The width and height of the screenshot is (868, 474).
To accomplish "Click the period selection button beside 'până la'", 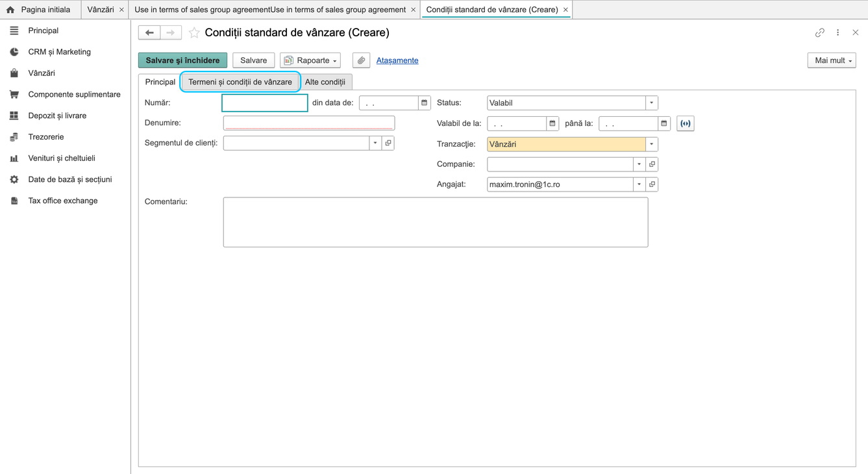I will coord(686,123).
